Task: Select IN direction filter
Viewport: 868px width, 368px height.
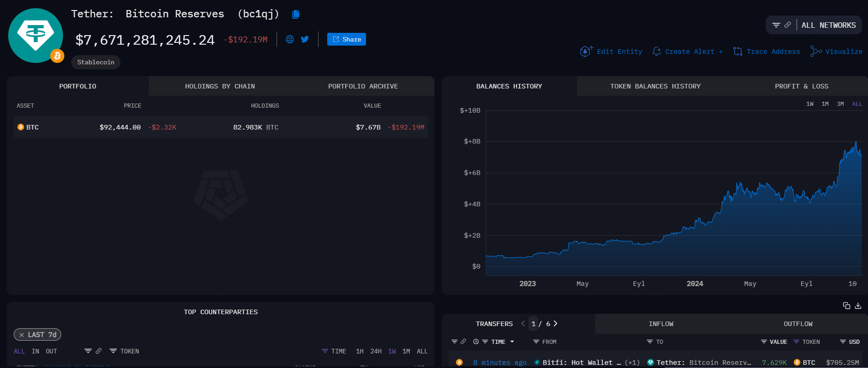Action: pyautogui.click(x=36, y=351)
